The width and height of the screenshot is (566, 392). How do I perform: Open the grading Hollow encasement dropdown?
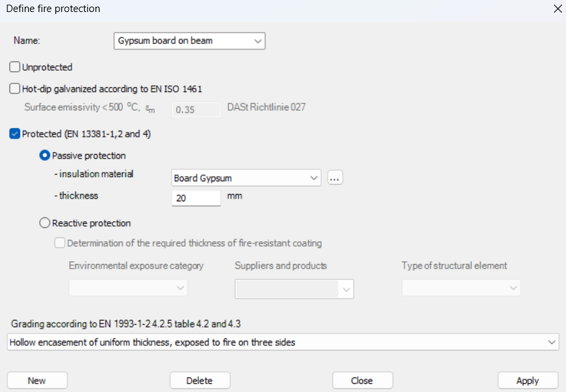pyautogui.click(x=283, y=342)
